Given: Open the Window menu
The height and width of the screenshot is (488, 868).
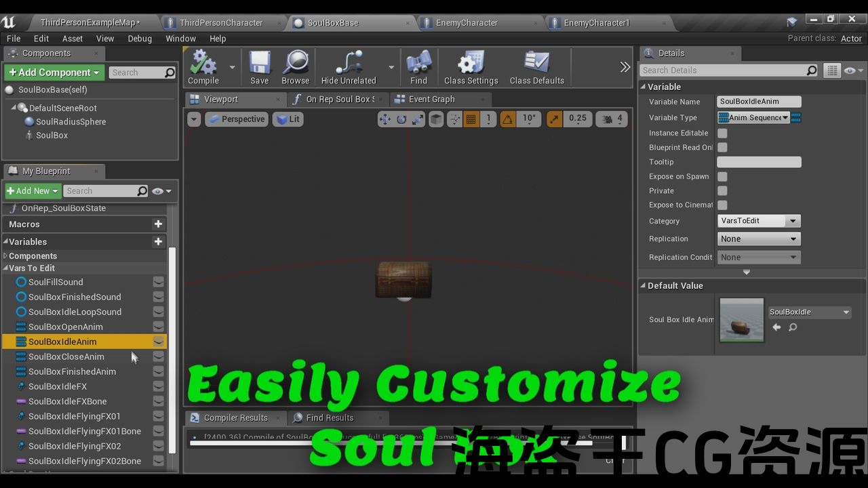Looking at the screenshot, I should (x=180, y=39).
